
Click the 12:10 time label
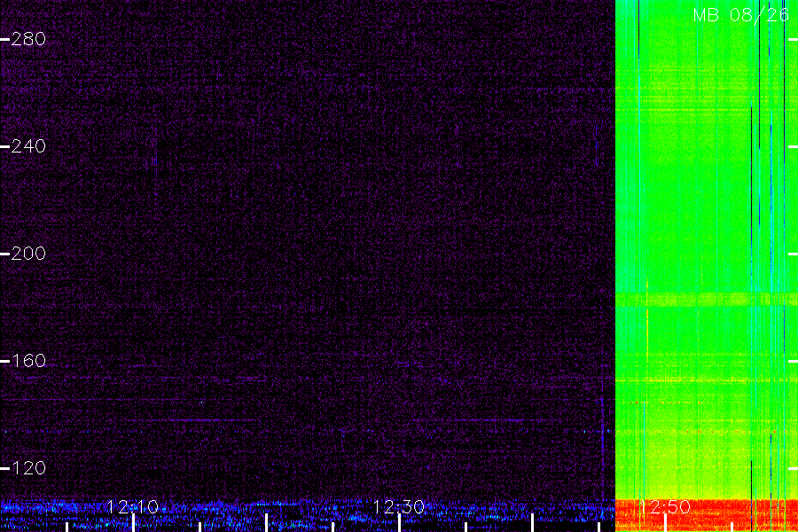point(133,506)
